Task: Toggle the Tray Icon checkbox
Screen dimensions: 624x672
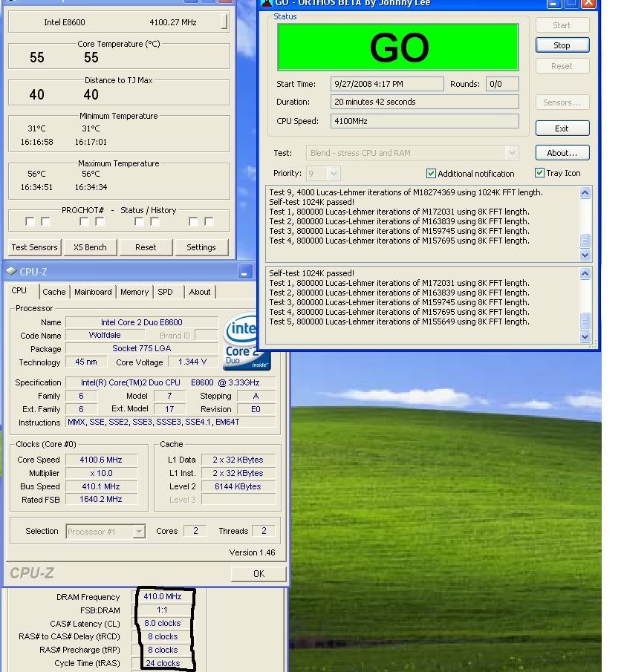Action: pos(539,173)
